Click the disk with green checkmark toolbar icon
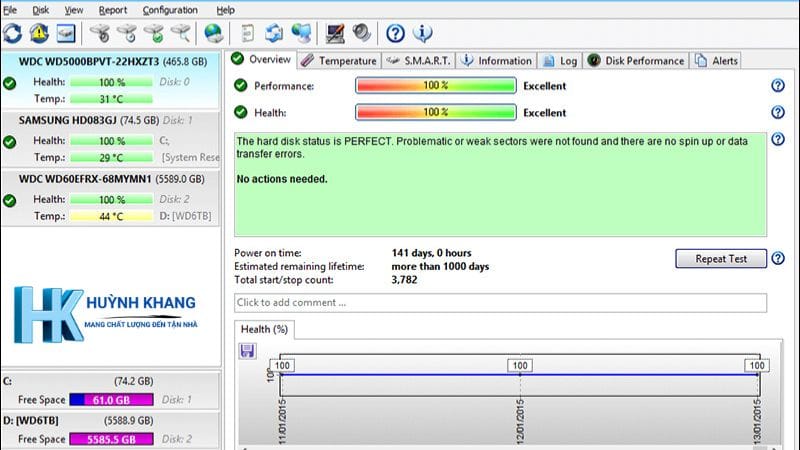 (154, 34)
